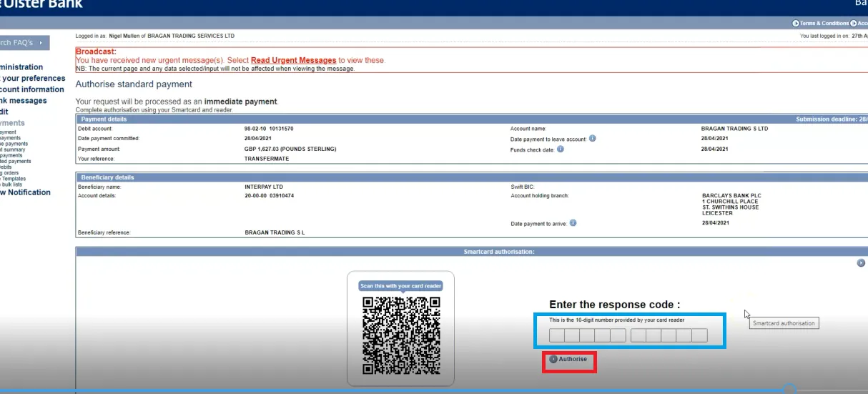The height and width of the screenshot is (394, 868).
Task: Click Smartcard authorisation tooltip
Action: pyautogui.click(x=784, y=323)
